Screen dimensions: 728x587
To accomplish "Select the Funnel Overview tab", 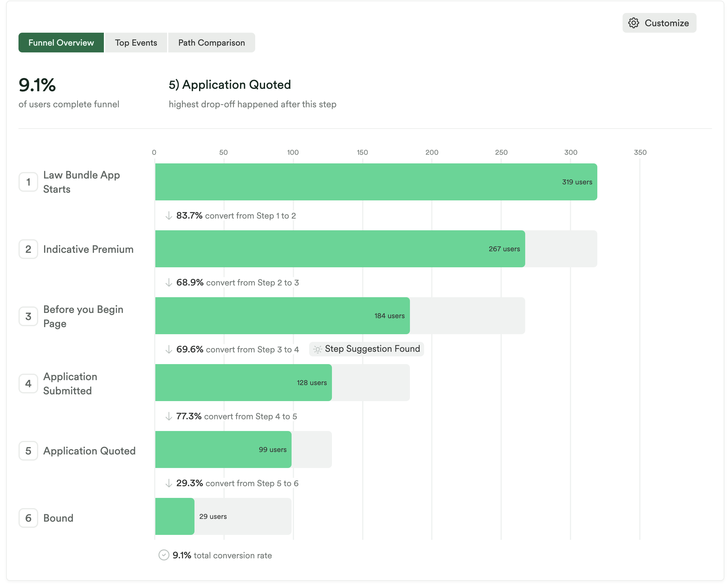I will [61, 43].
